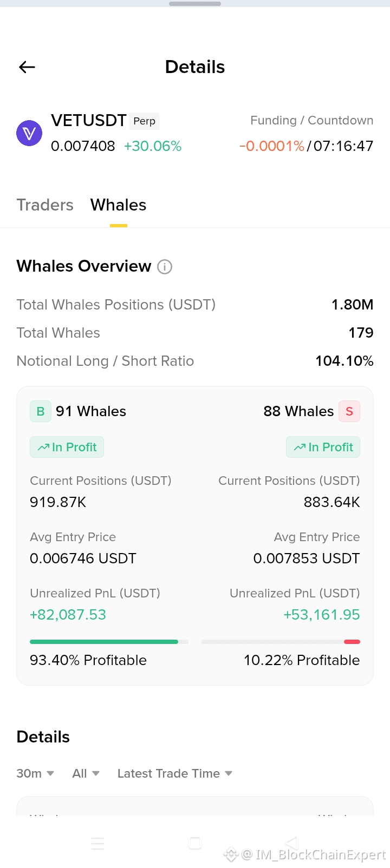Click the Perp contract label

tap(145, 121)
